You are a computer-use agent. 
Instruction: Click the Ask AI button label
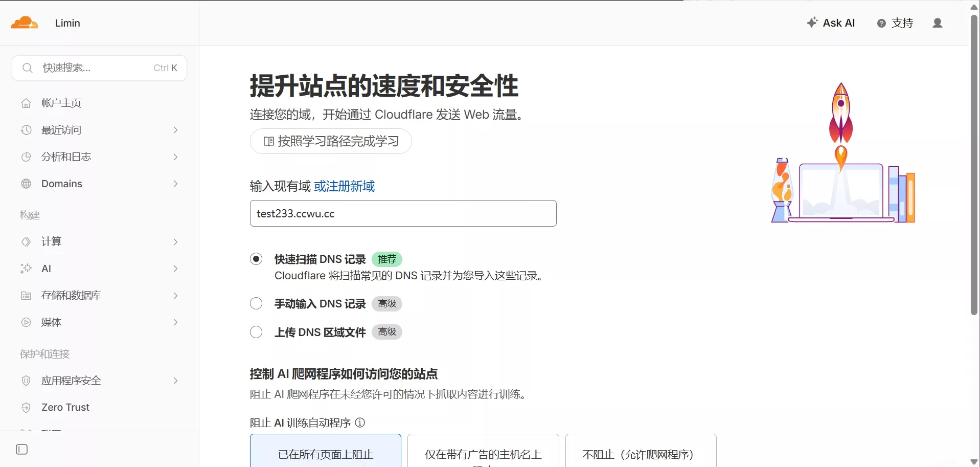click(x=839, y=23)
